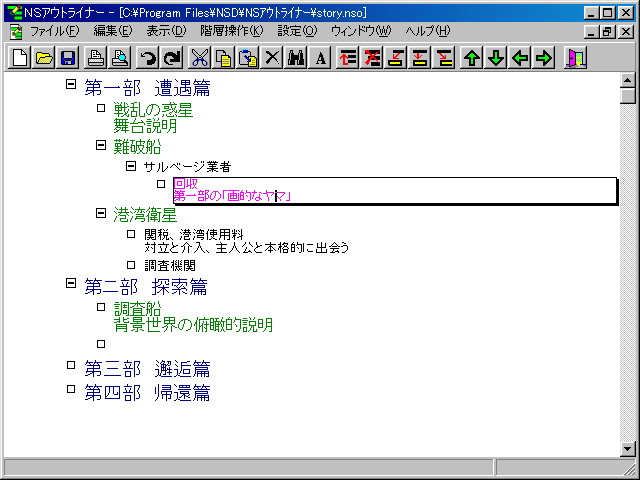
Task: Copy the selected item
Action: pyautogui.click(x=223, y=58)
